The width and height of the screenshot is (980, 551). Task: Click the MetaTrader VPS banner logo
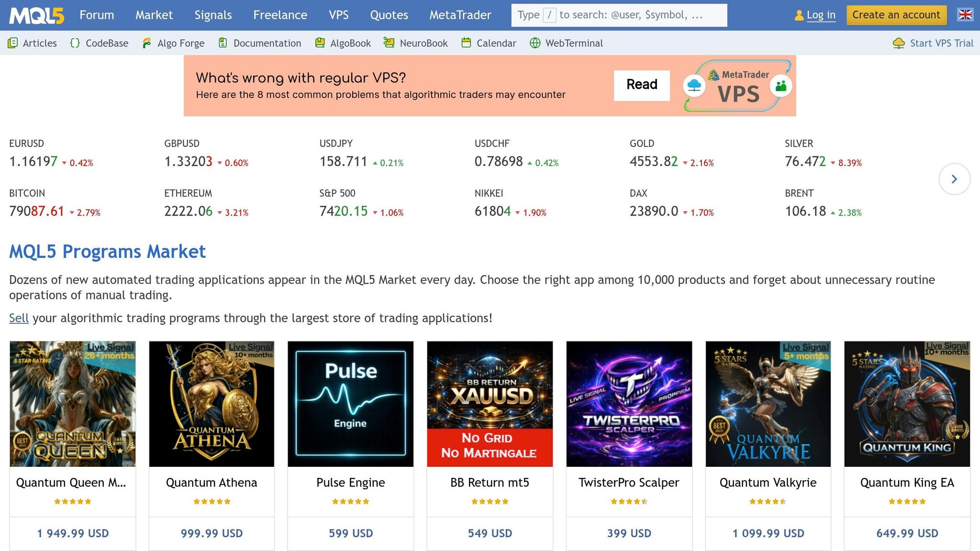coord(737,86)
